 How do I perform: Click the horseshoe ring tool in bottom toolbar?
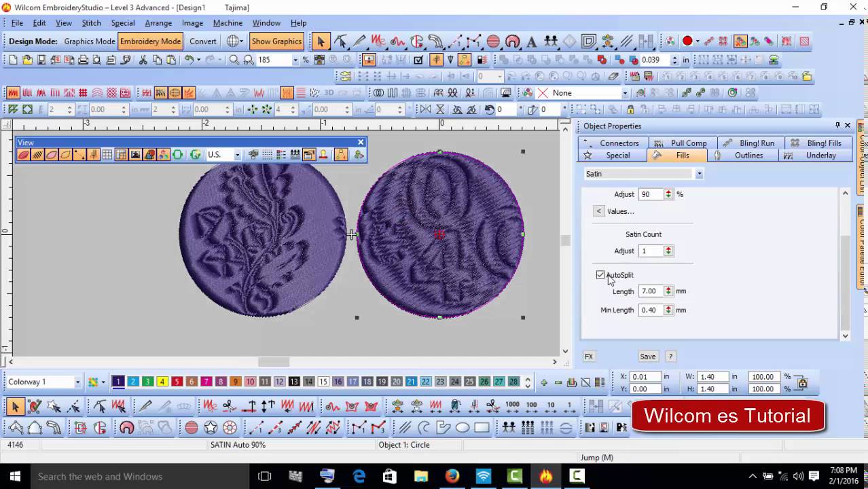tap(126, 428)
